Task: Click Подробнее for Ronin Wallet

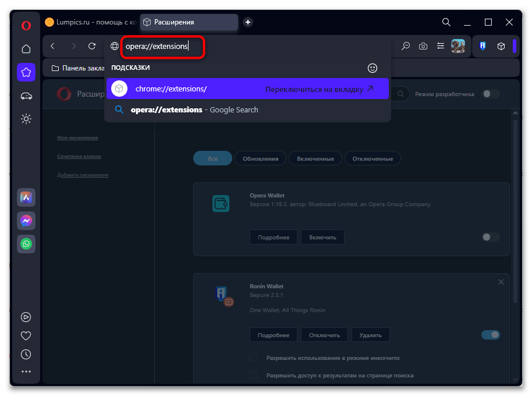Action: (274, 335)
